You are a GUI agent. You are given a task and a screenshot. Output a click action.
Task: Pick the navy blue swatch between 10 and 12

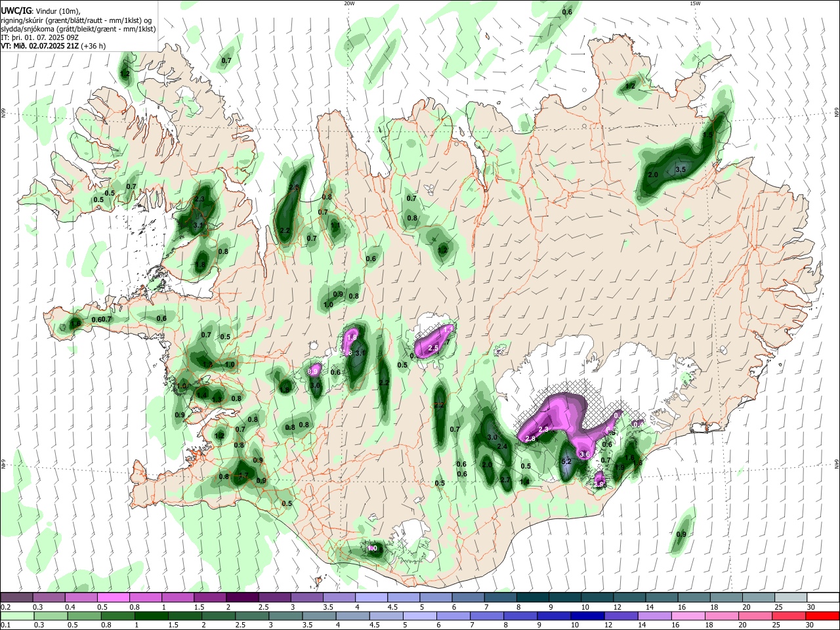[x=587, y=616]
